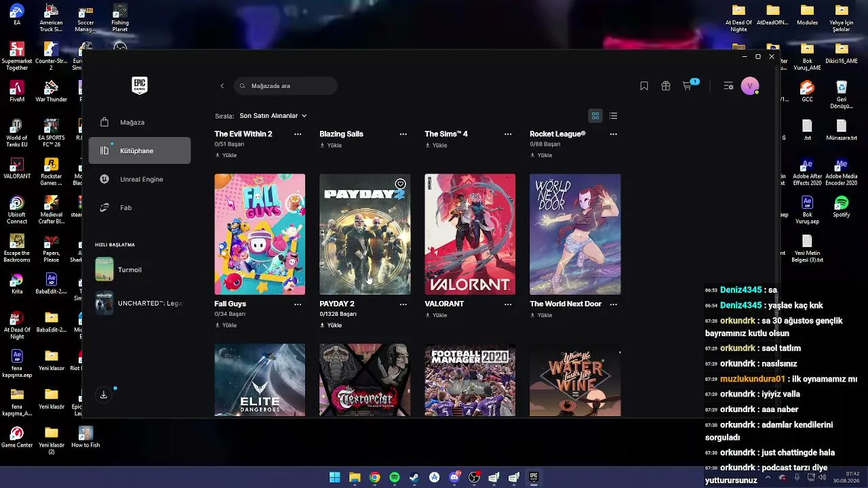
Task: Open the shopping cart
Action: coord(688,86)
